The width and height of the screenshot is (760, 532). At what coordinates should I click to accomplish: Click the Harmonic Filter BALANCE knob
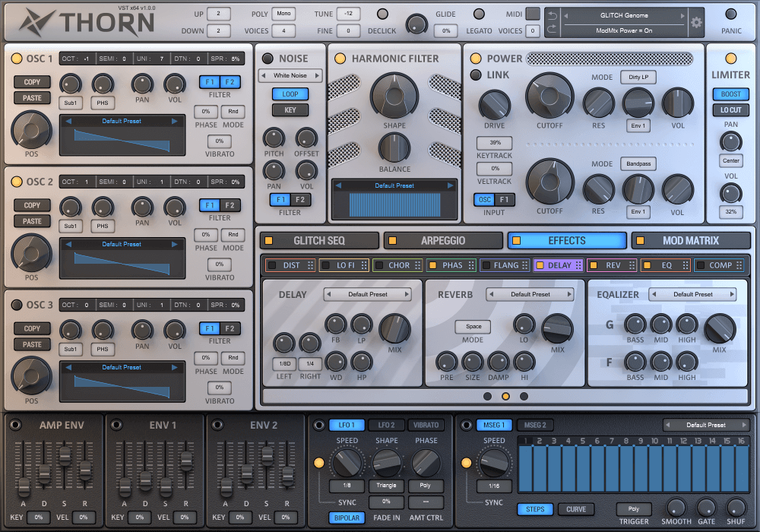pos(394,147)
